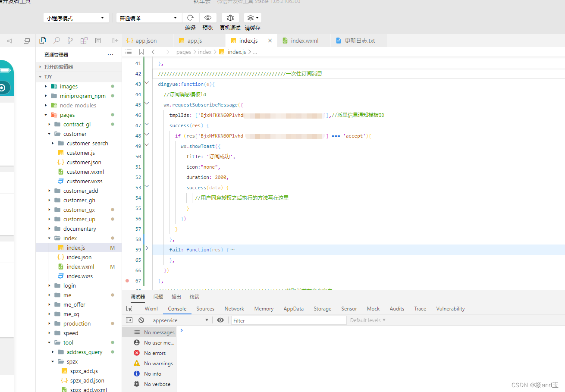Open the Storage devtools tab
The image size is (565, 392).
(323, 309)
